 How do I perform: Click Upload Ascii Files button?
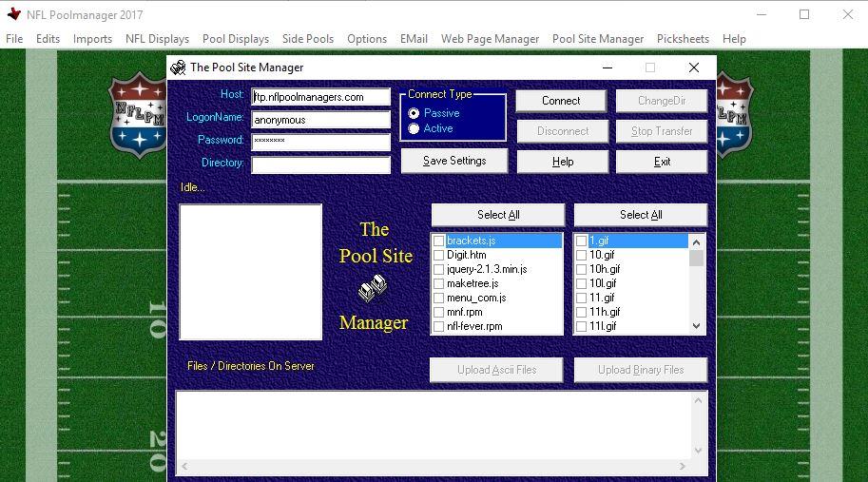[x=496, y=370]
